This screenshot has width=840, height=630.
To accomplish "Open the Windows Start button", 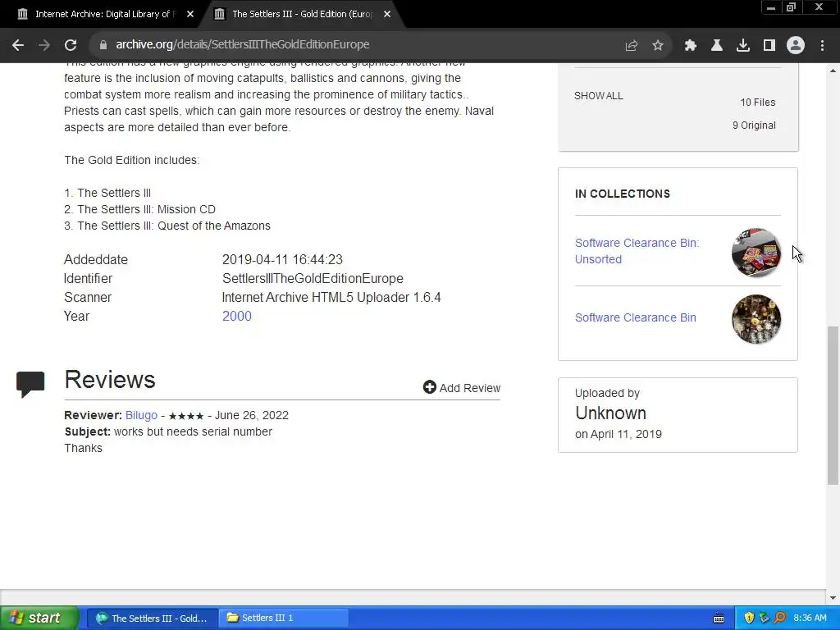I will (39, 619).
